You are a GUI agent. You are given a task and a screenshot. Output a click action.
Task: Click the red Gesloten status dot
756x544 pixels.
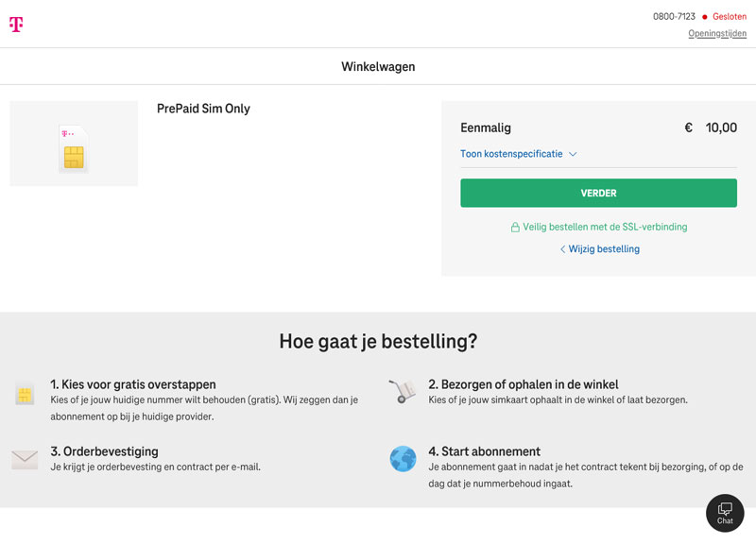click(704, 17)
